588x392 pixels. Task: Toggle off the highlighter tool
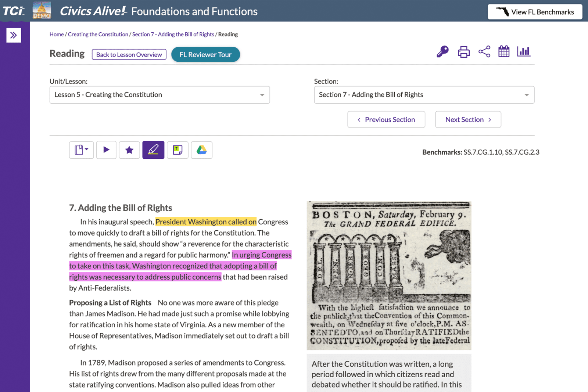coord(153,150)
